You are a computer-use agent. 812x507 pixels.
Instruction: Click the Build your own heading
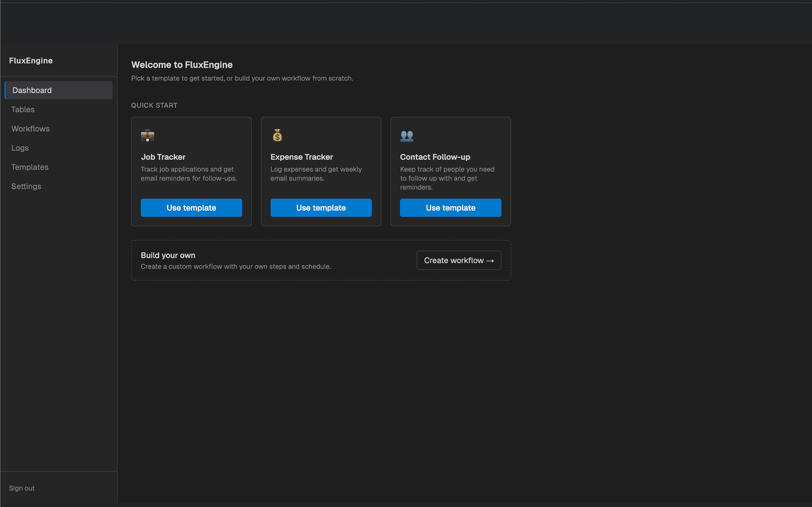[x=168, y=255]
